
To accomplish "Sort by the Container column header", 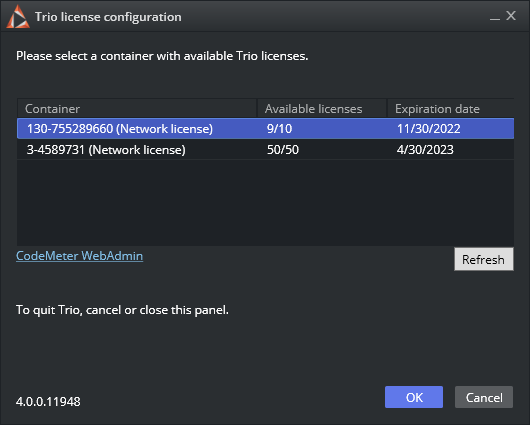I will pos(137,109).
